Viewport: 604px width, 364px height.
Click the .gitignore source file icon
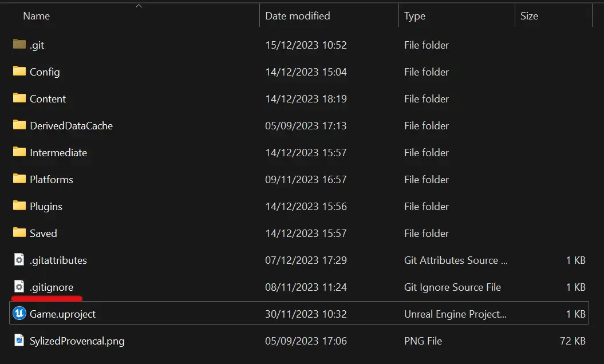point(18,287)
